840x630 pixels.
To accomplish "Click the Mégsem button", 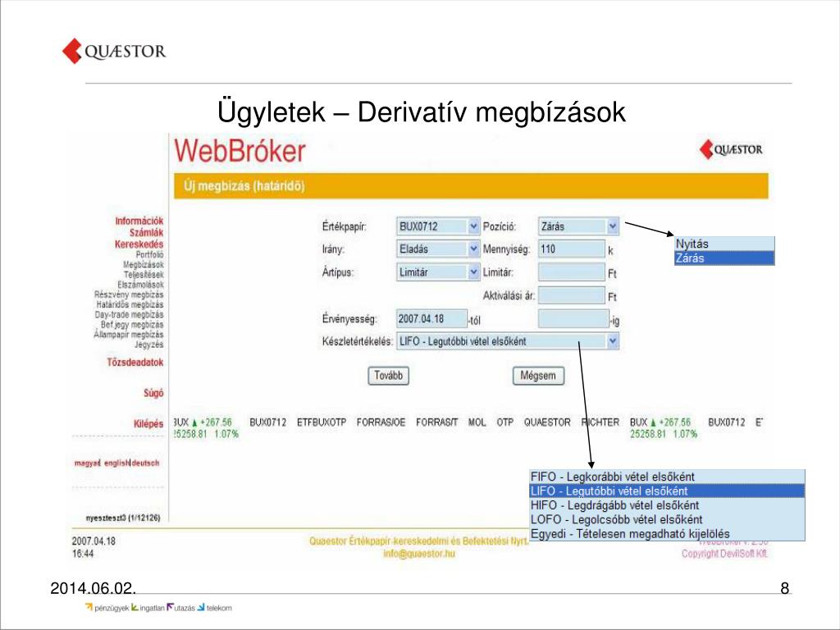I will click(538, 376).
